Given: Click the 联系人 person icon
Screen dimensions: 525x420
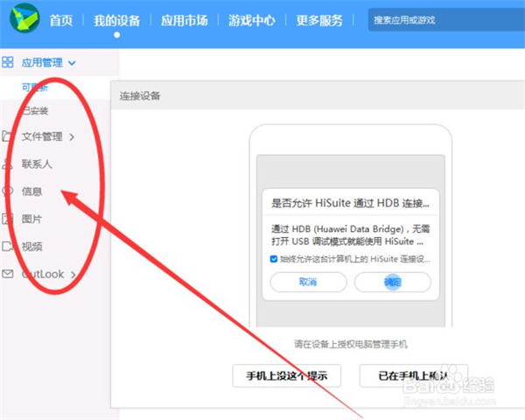Looking at the screenshot, I should click(x=7, y=164).
